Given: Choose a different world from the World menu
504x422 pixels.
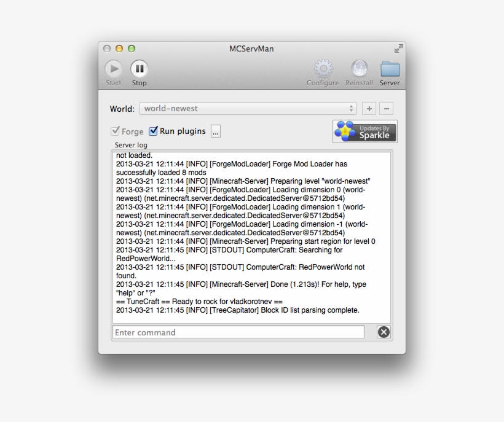Looking at the screenshot, I should [246, 107].
